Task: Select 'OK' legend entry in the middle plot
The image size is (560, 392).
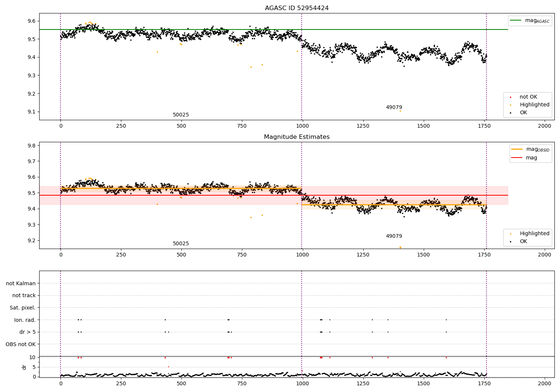Action: tap(523, 242)
